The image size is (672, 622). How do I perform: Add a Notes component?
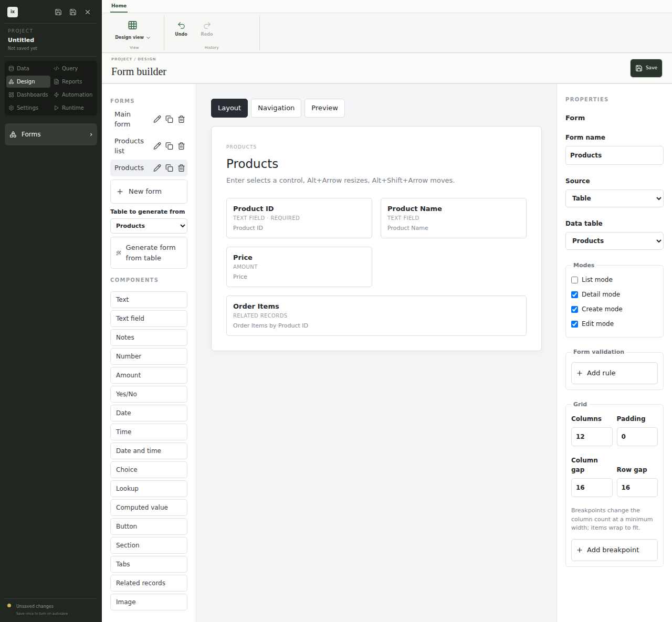click(149, 338)
